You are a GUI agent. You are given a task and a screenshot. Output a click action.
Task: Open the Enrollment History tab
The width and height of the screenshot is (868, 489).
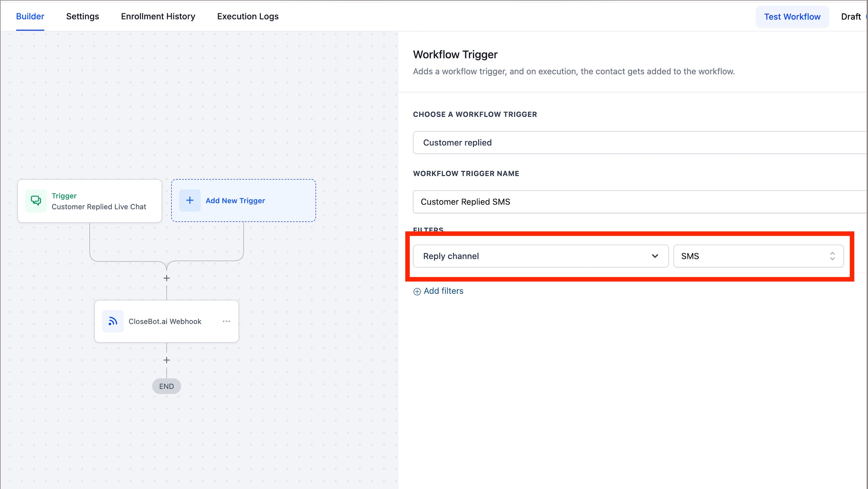pos(158,16)
